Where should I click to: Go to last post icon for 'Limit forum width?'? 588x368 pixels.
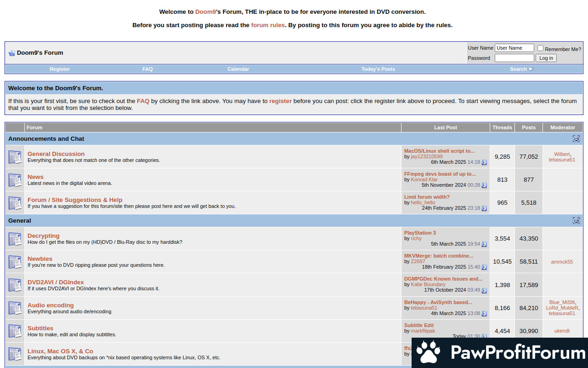pyautogui.click(x=484, y=208)
